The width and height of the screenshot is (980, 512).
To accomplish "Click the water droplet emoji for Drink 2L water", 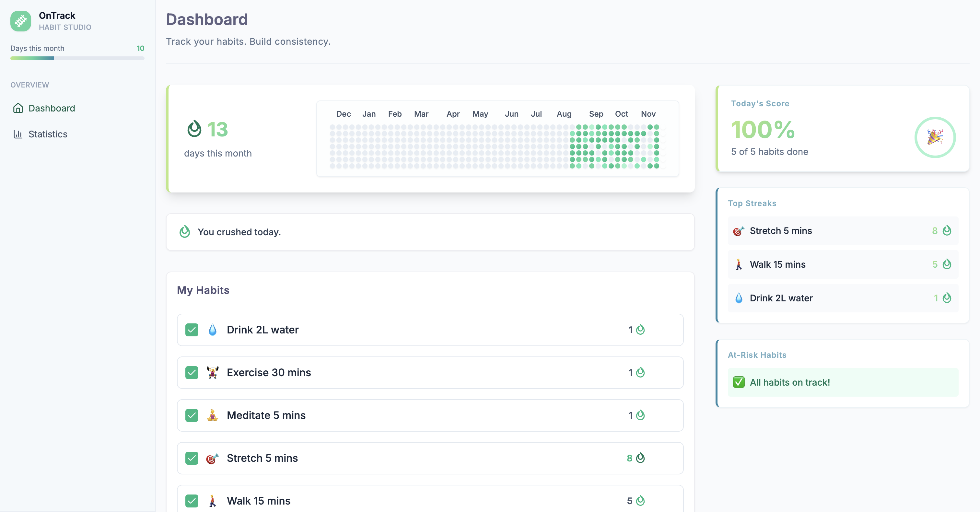I will (x=213, y=330).
